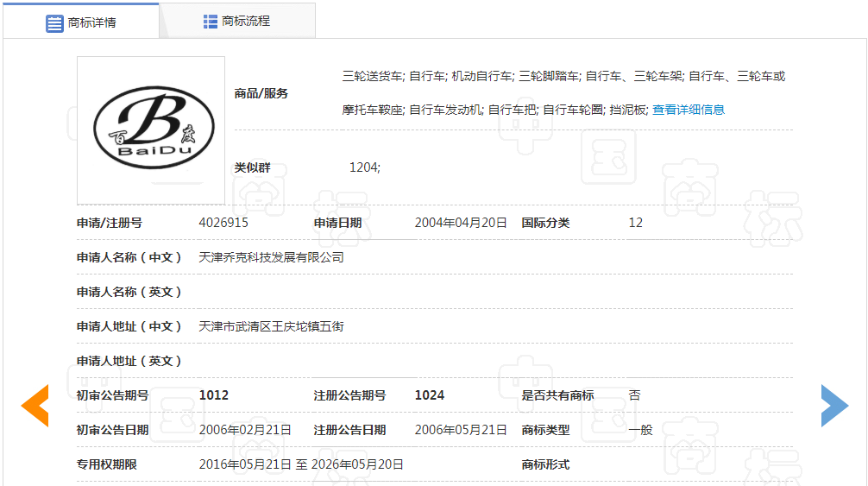Select the registration number 4026915
This screenshot has width=868, height=486.
[223, 223]
